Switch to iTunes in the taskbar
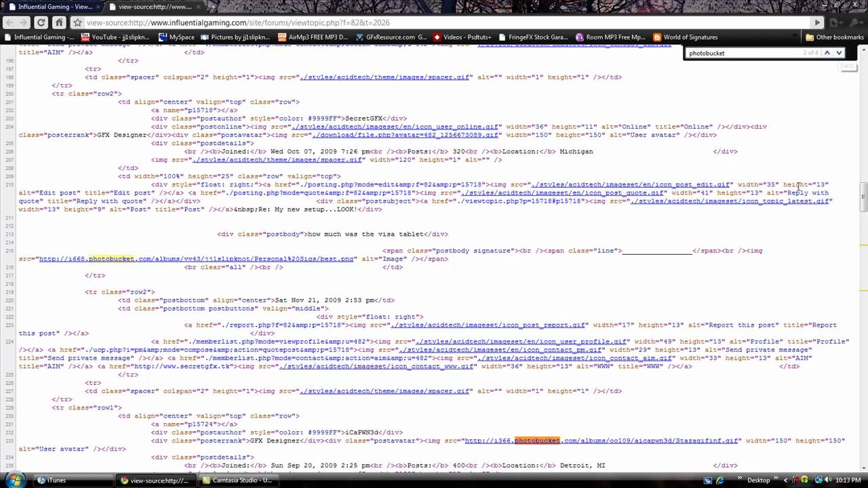868x488 pixels. tap(74, 480)
